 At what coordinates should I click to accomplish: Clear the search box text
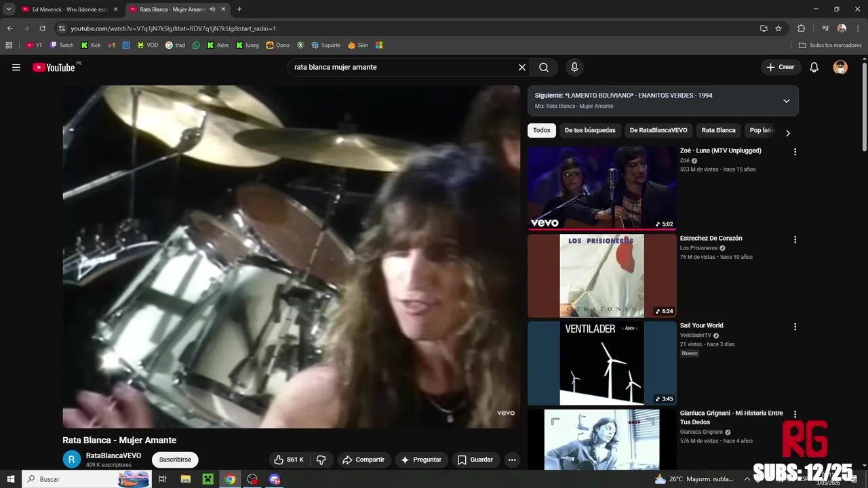tap(522, 67)
